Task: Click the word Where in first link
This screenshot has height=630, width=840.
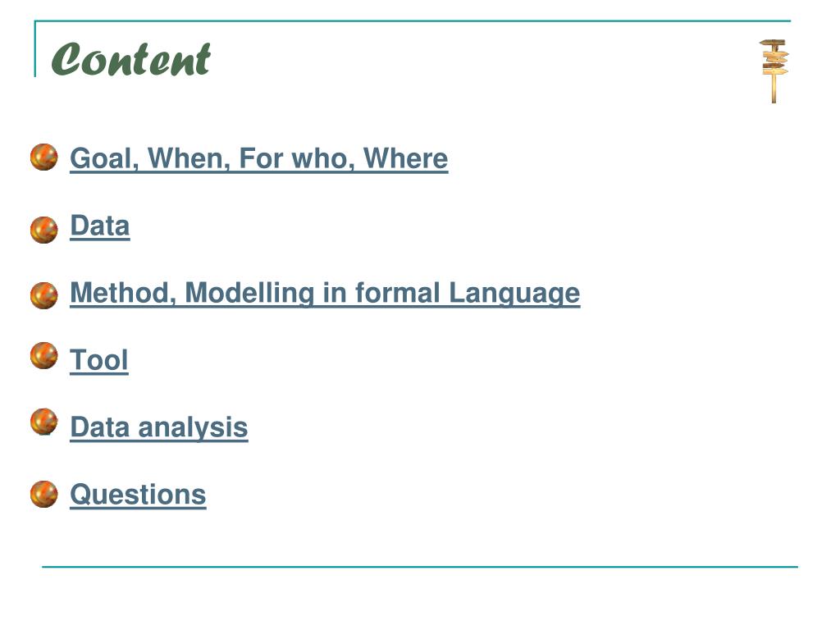Action: [x=405, y=158]
